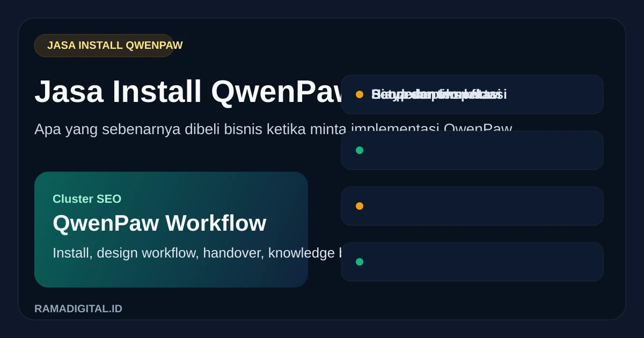Click the orange indicator below the second card

(360, 206)
